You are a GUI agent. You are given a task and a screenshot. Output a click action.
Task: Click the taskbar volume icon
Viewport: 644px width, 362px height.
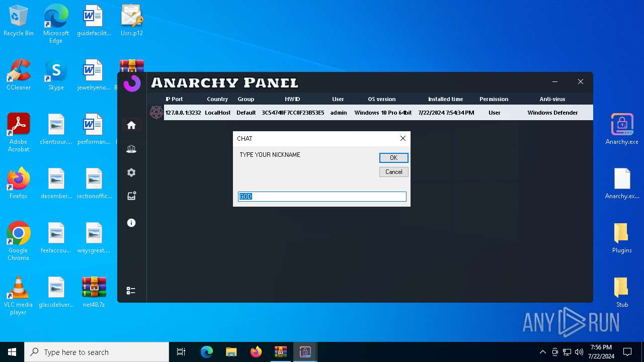(579, 352)
